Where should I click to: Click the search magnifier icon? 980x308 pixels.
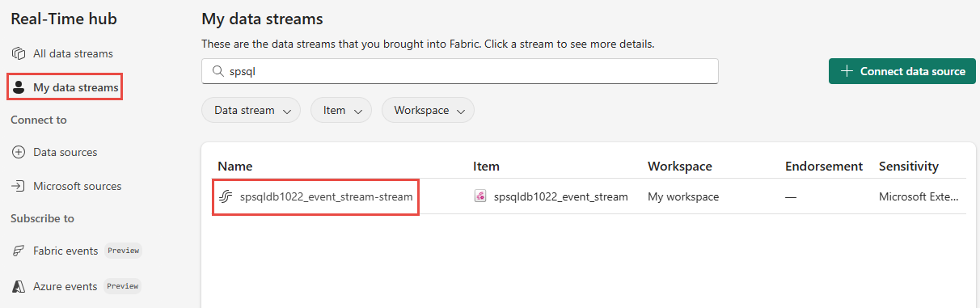click(x=218, y=71)
